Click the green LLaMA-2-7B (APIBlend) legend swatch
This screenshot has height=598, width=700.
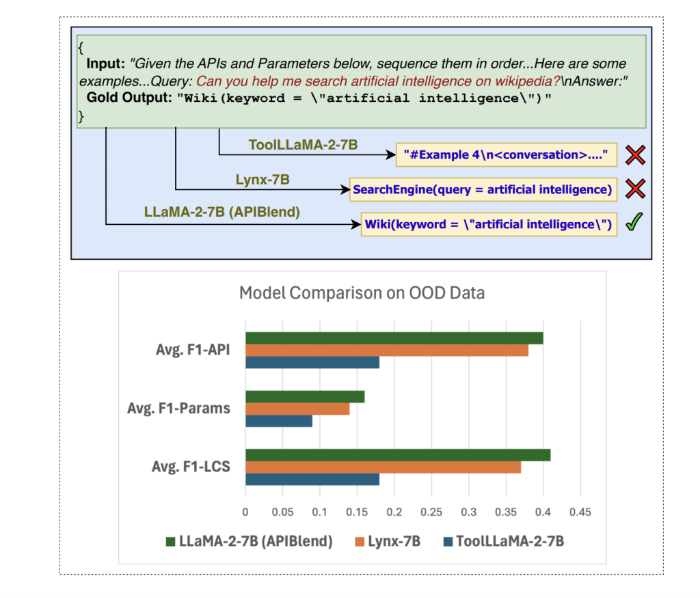tap(170, 542)
